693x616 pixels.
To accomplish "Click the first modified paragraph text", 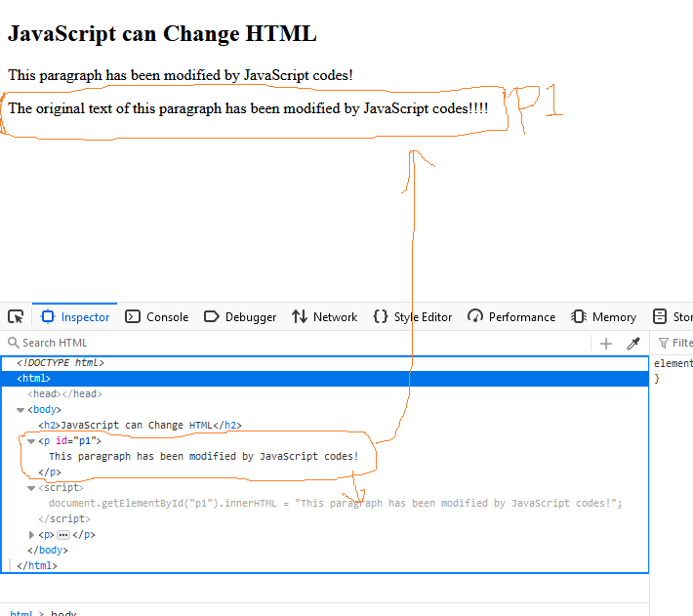I will (181, 75).
